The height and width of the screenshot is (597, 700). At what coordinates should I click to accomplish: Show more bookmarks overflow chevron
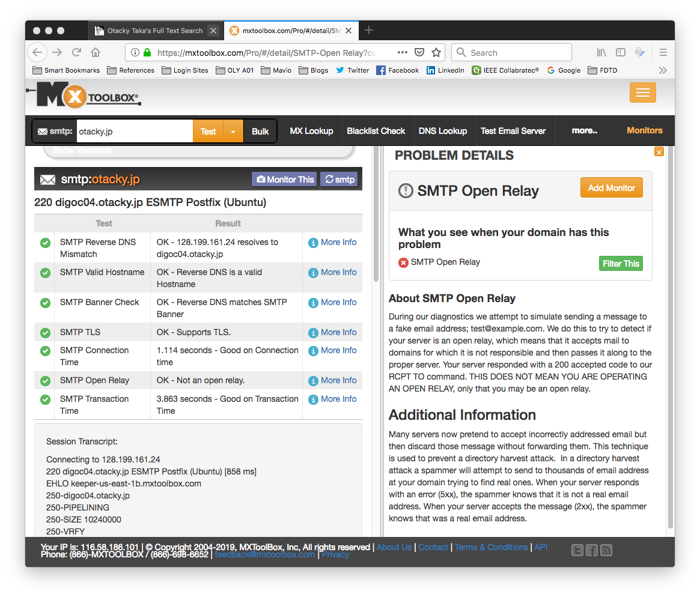(663, 70)
